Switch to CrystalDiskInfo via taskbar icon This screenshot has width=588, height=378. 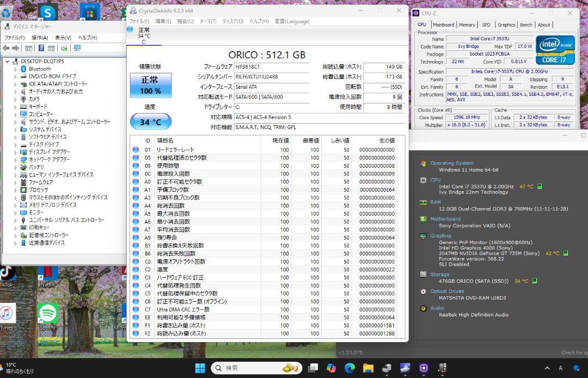[x=405, y=368]
